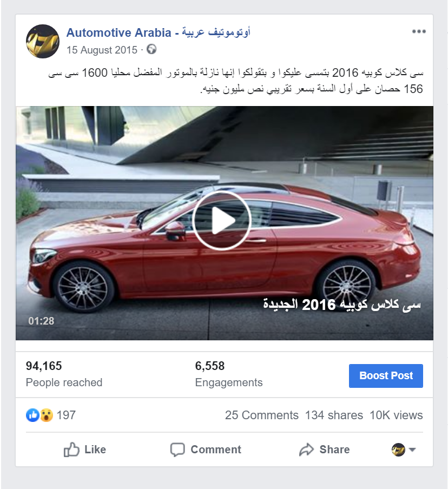Click the Share arrow button
This screenshot has width=448, height=489.
tap(325, 450)
